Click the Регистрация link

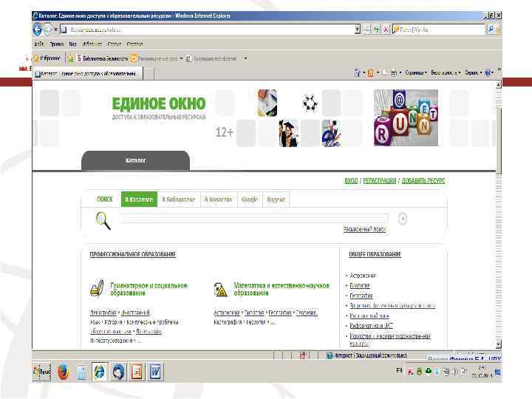[x=379, y=181]
